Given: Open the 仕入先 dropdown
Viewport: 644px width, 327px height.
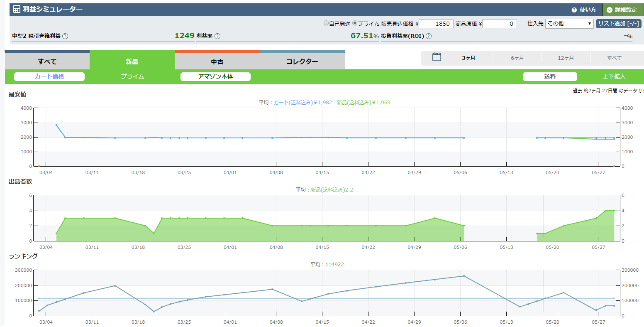Looking at the screenshot, I should (569, 24).
